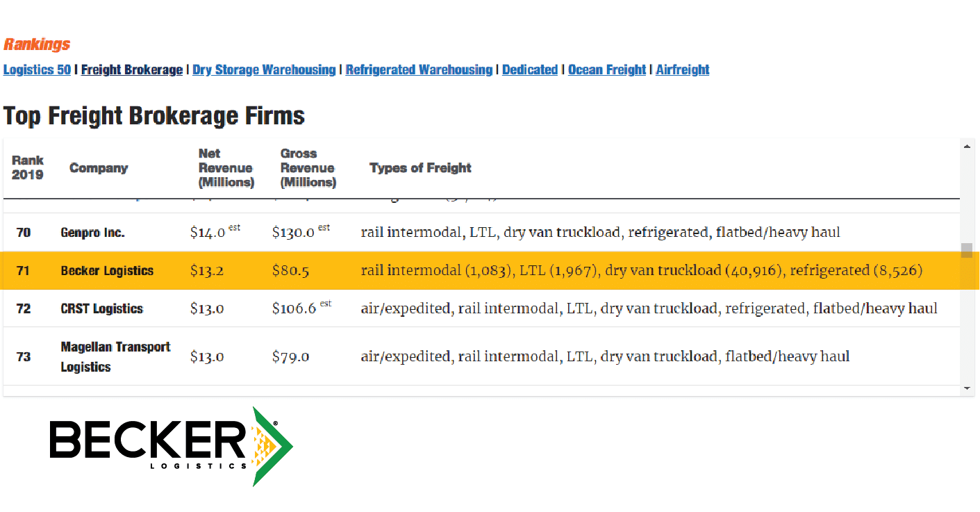980x512 pixels.
Task: Click the scrollbar up arrow
Action: 967,146
